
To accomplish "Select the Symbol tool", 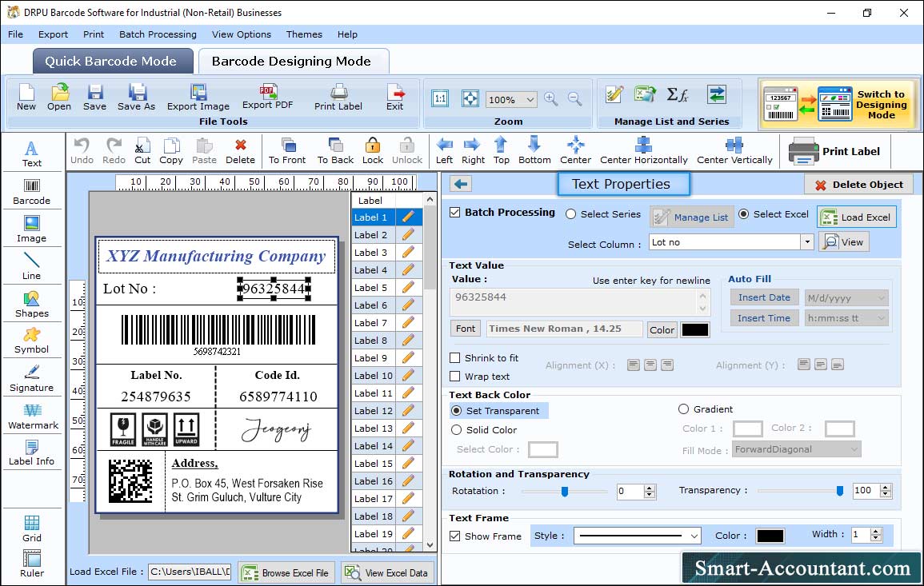I will click(x=32, y=341).
